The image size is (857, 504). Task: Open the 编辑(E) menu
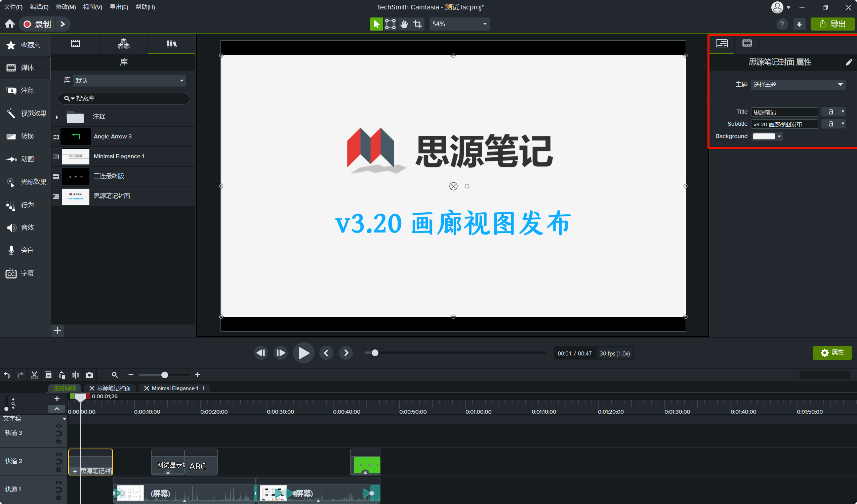[x=39, y=7]
